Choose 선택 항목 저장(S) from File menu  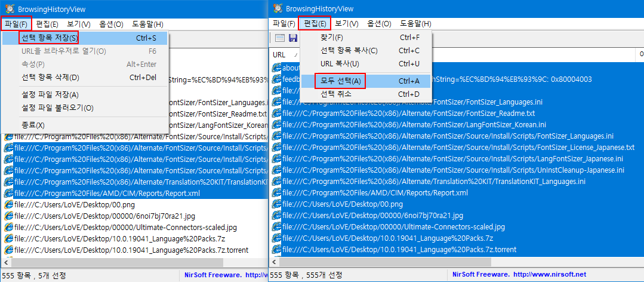[85, 38]
